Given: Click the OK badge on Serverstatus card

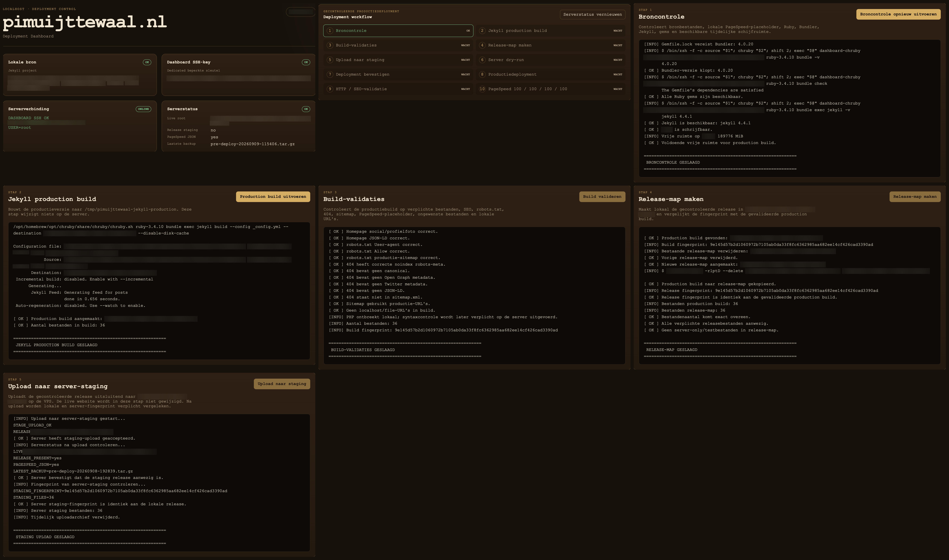Looking at the screenshot, I should pos(306,109).
